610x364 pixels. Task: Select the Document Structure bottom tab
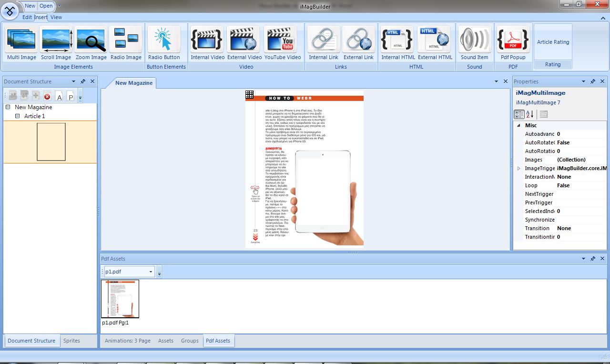[x=31, y=341]
